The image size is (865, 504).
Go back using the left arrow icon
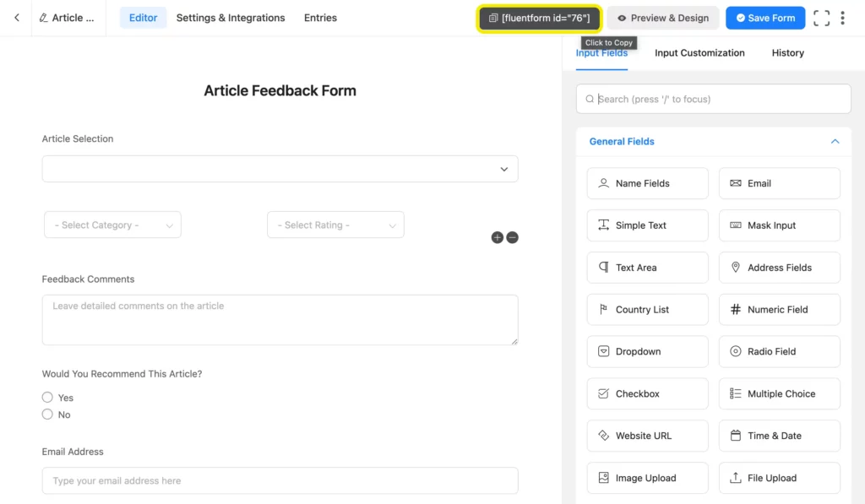click(x=17, y=18)
